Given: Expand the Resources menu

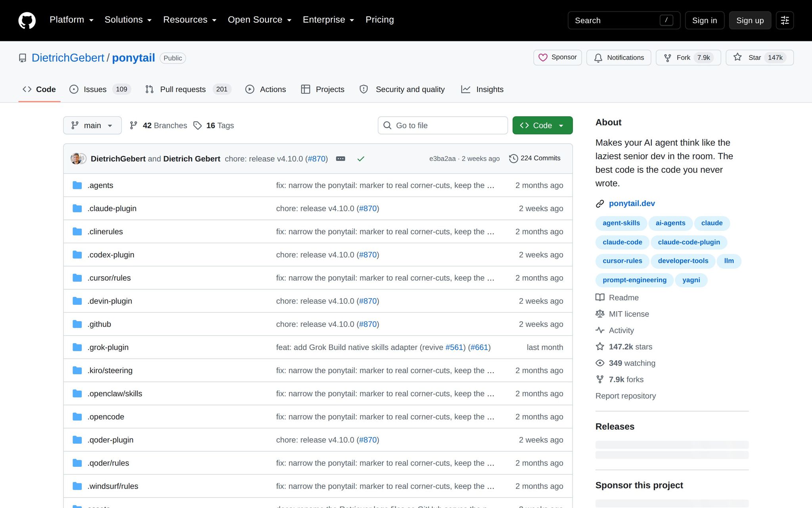Looking at the screenshot, I should click(x=190, y=20).
